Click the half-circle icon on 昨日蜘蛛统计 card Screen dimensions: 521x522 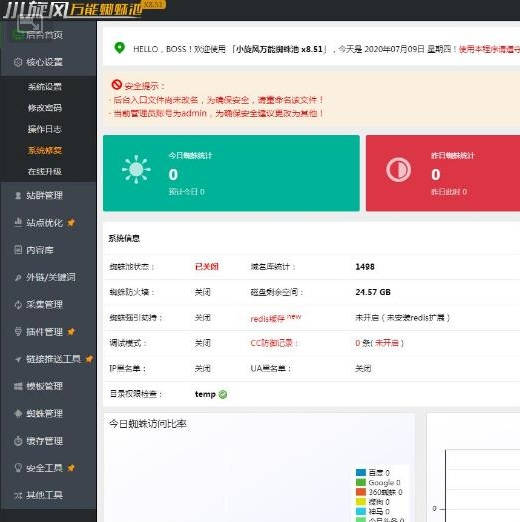click(398, 170)
